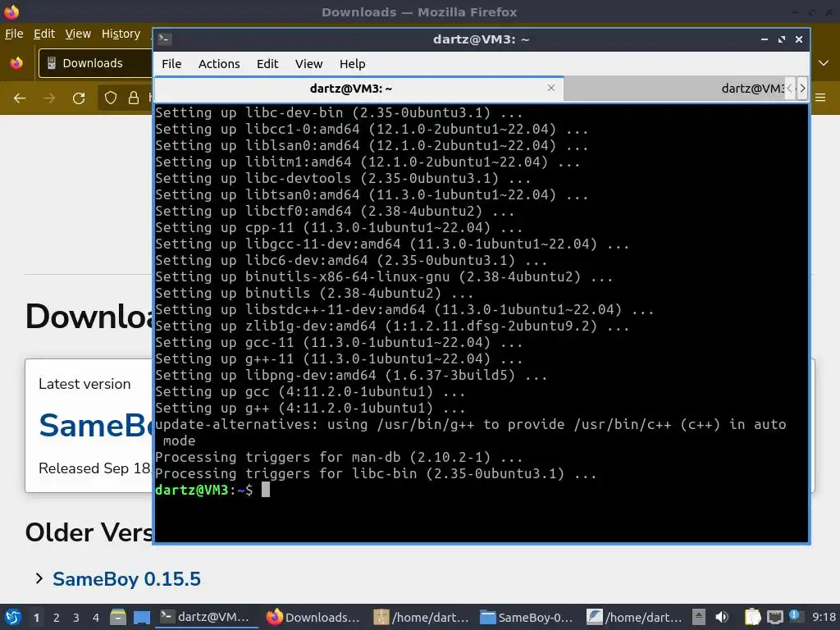Open the terminal File menu

(x=171, y=64)
